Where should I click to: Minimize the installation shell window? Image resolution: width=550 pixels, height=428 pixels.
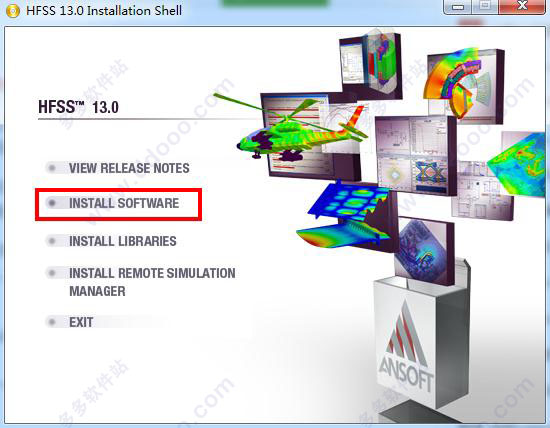point(458,6)
